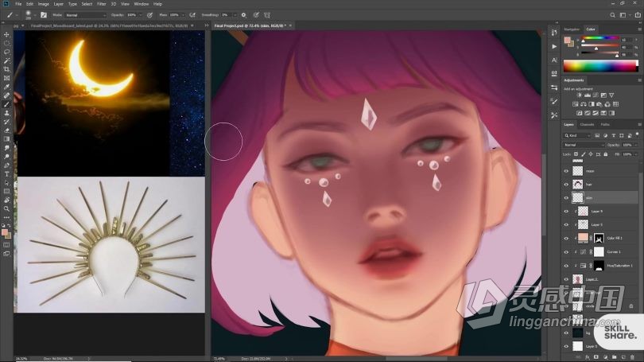Viewport: 644px width, 362px height.
Task: Click the search icon in options bar
Action: click(x=612, y=15)
